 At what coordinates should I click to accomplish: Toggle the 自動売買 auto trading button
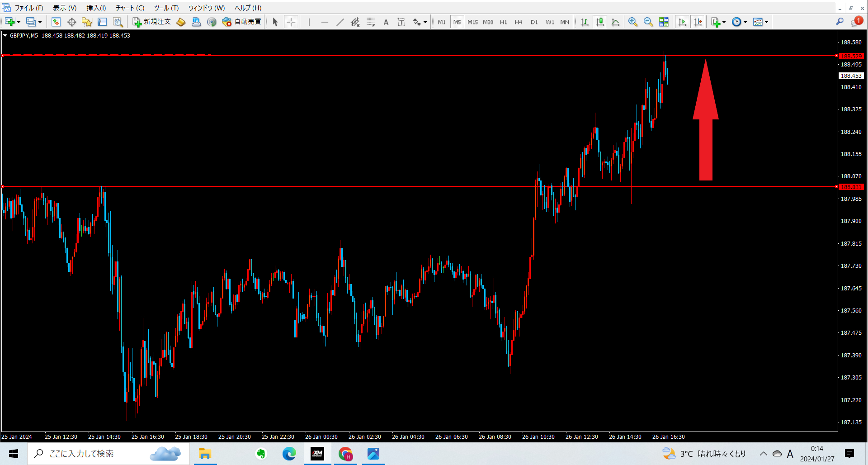[x=242, y=22]
